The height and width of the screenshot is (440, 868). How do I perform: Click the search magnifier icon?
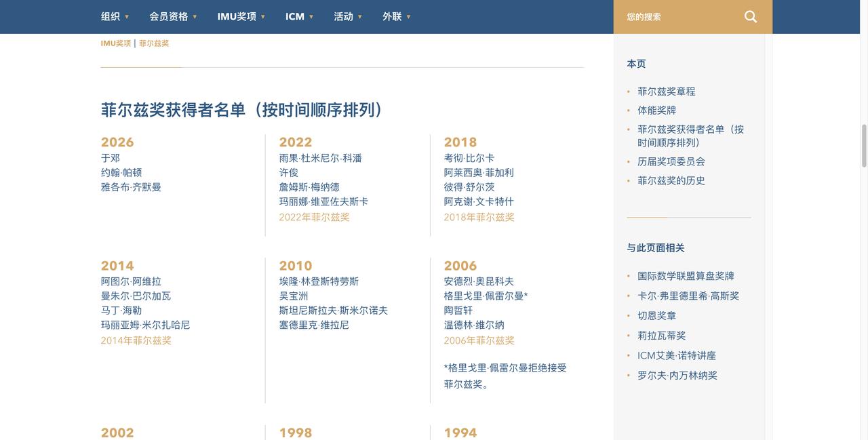(x=750, y=17)
